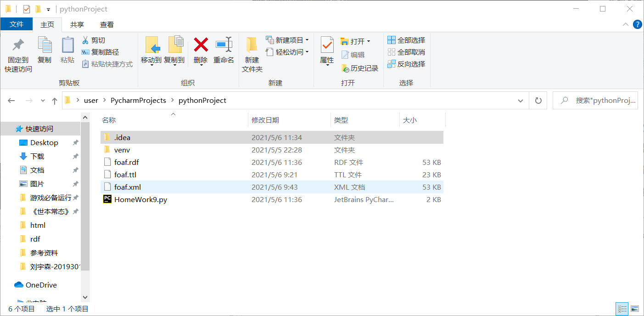
Task: Expand address bar history dropdown
Action: [521, 101]
